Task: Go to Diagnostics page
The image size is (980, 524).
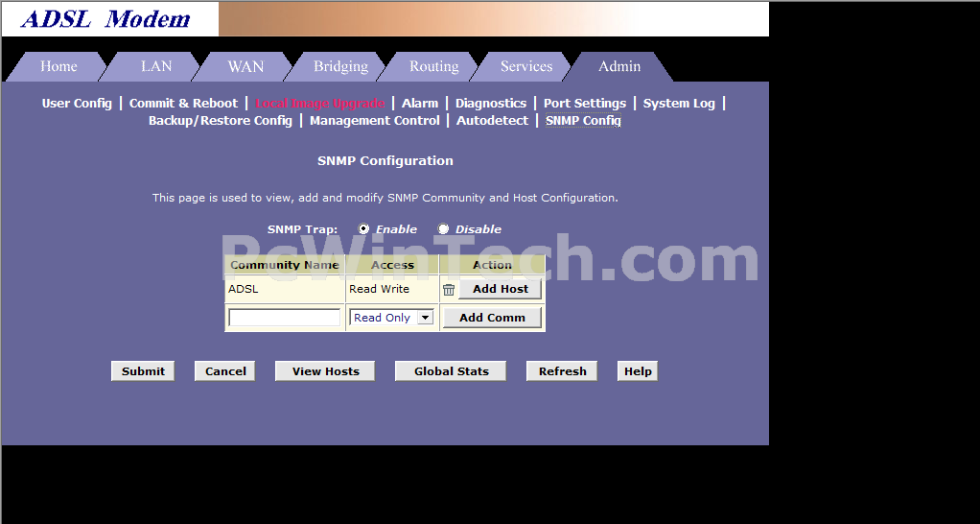Action: pyautogui.click(x=491, y=104)
